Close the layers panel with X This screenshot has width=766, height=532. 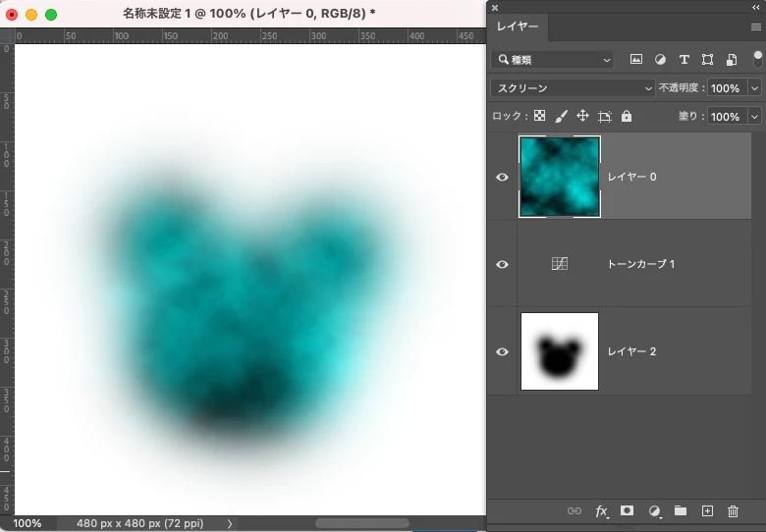495,7
